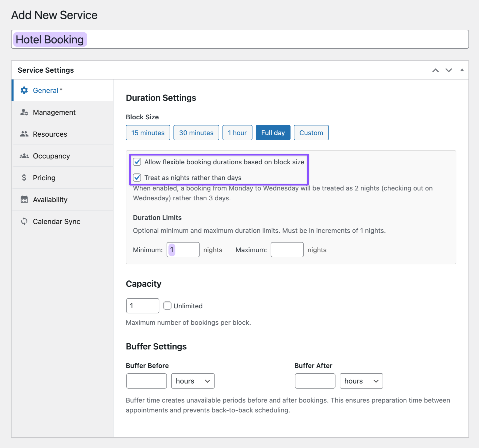Click the Pricing dollar sign icon

click(24, 178)
